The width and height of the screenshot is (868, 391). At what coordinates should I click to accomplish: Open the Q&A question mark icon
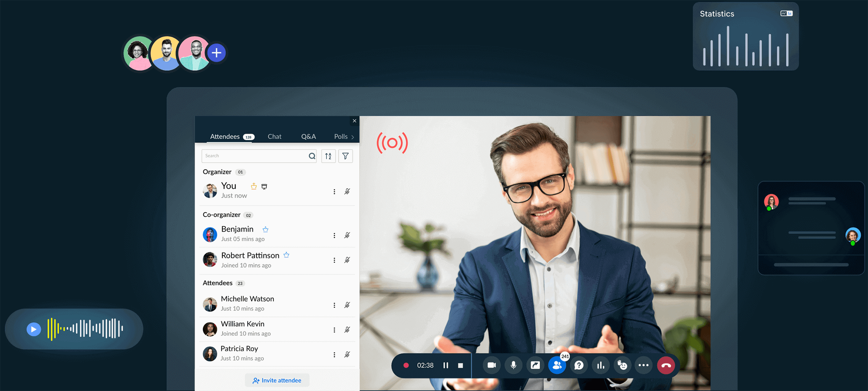point(579,365)
